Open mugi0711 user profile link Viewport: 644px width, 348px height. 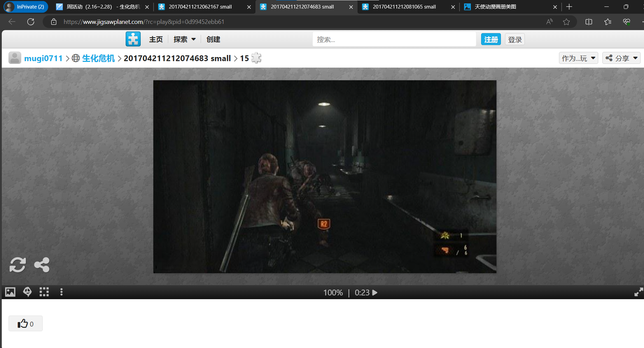43,58
